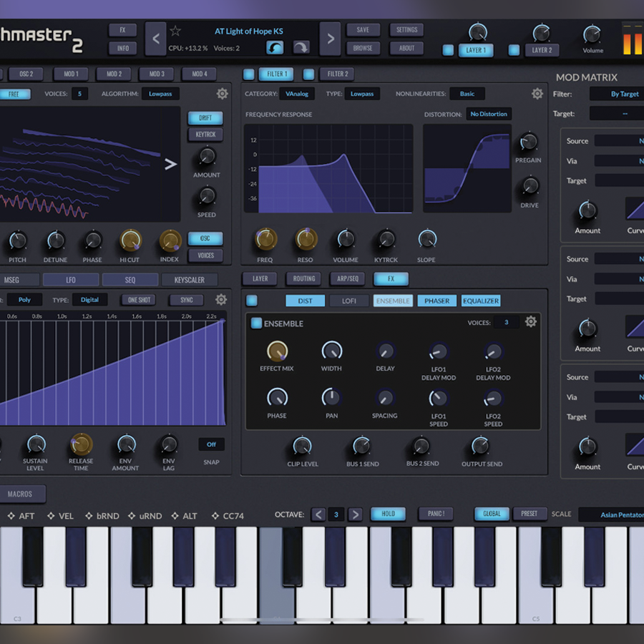This screenshot has width=644, height=644.
Task: Click the filter FREQ knob
Action: [265, 239]
